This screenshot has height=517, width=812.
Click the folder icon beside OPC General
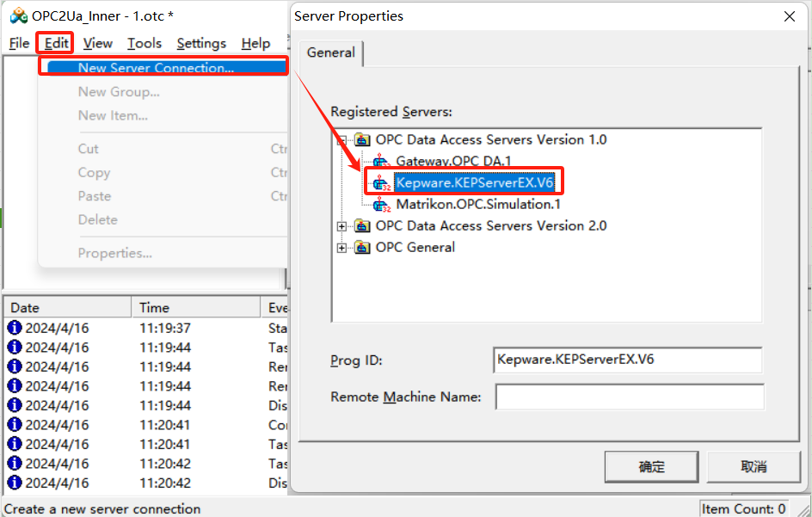pyautogui.click(x=362, y=248)
